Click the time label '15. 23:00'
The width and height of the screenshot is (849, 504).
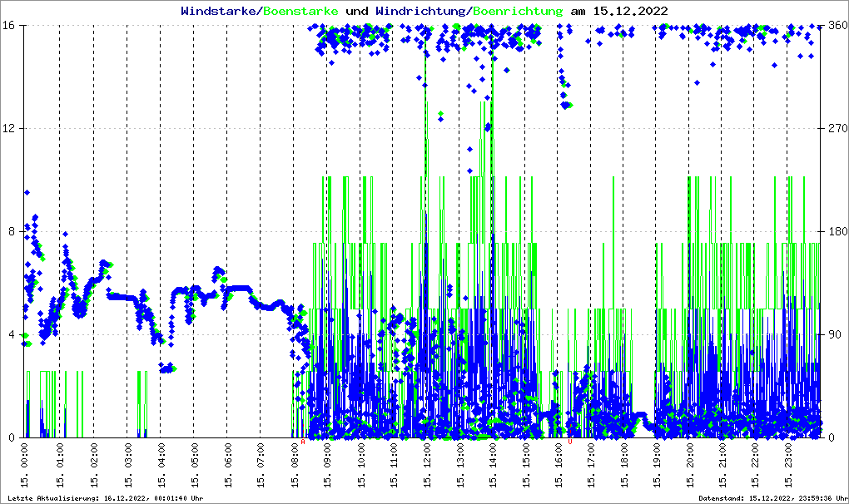pyautogui.click(x=787, y=465)
